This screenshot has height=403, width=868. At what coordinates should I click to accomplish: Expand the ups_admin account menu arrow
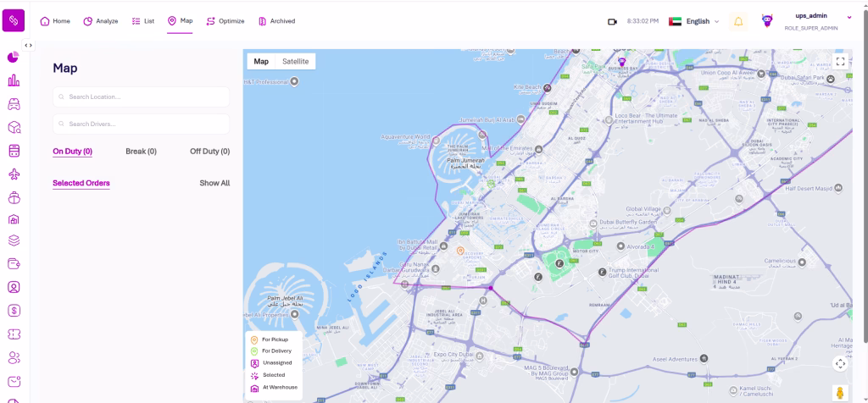pyautogui.click(x=849, y=17)
